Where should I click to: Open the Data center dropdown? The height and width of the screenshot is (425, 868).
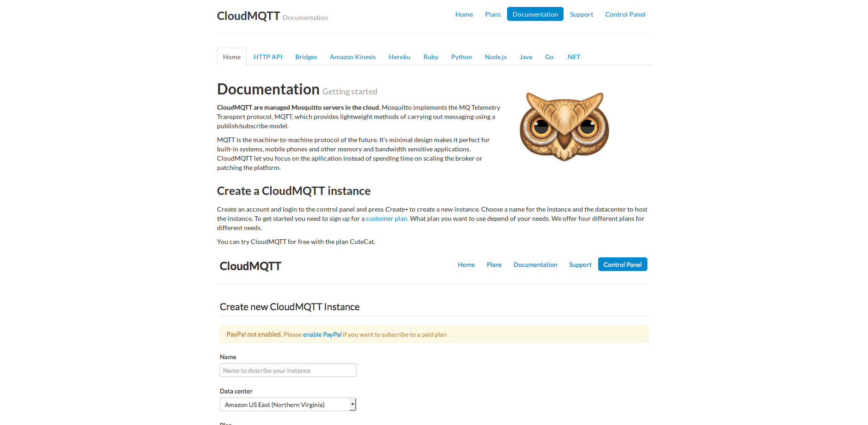[288, 405]
